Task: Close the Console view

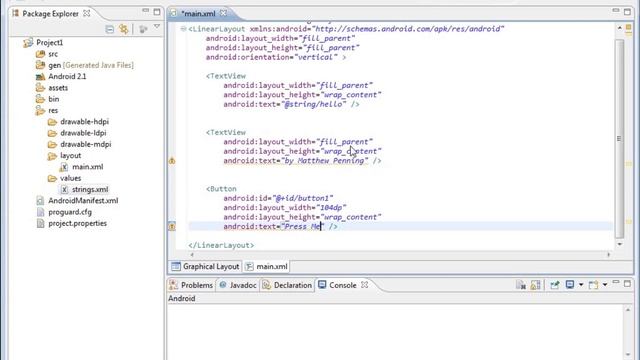Action: 364,284
